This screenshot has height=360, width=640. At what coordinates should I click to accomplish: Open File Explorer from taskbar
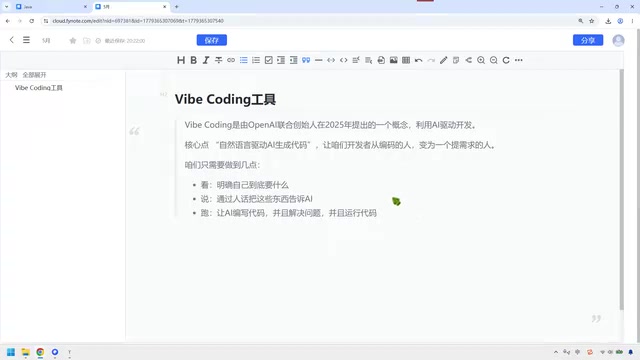26,352
